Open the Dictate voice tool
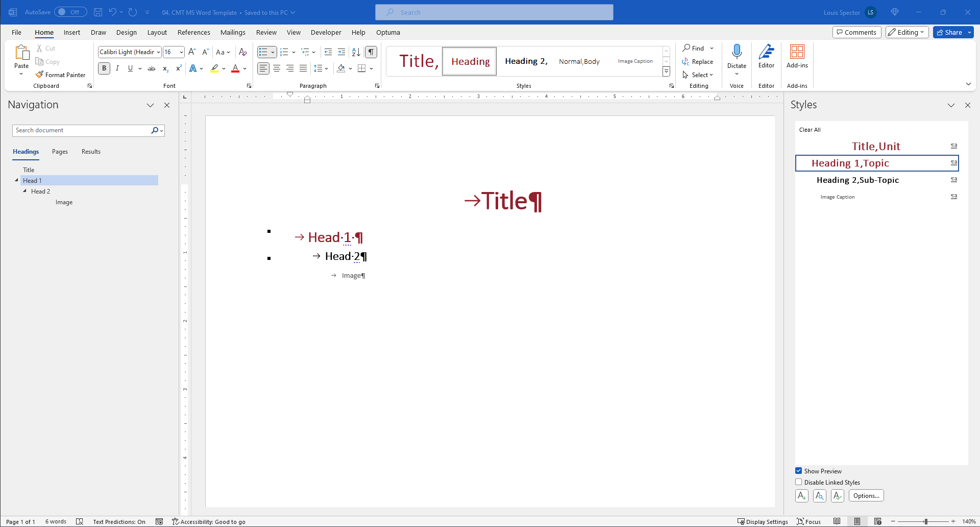980x527 pixels. click(737, 56)
